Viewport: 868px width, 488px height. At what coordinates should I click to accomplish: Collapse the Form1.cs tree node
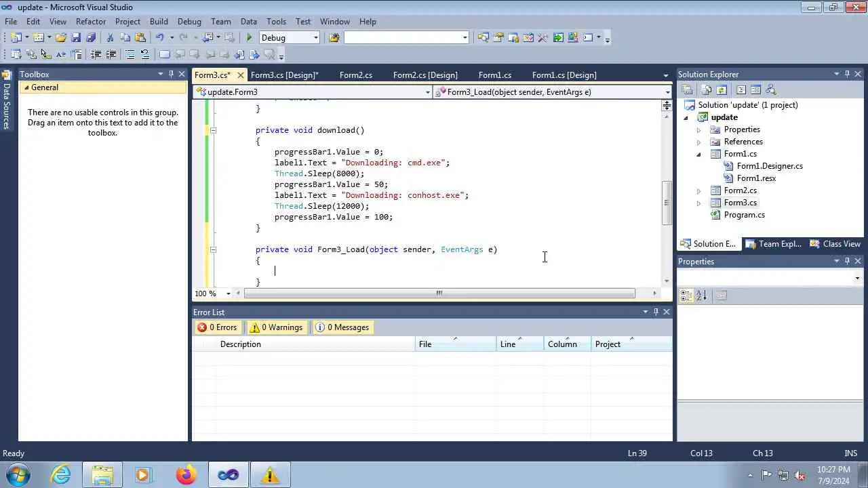click(699, 154)
